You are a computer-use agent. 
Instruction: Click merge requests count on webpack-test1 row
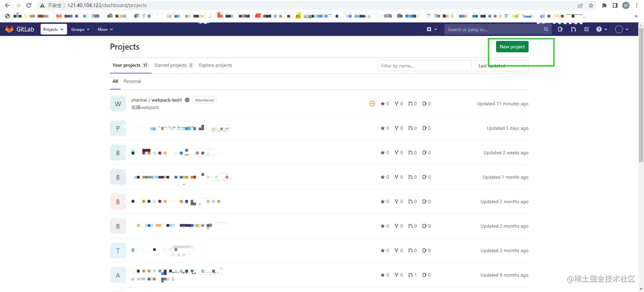(x=412, y=103)
